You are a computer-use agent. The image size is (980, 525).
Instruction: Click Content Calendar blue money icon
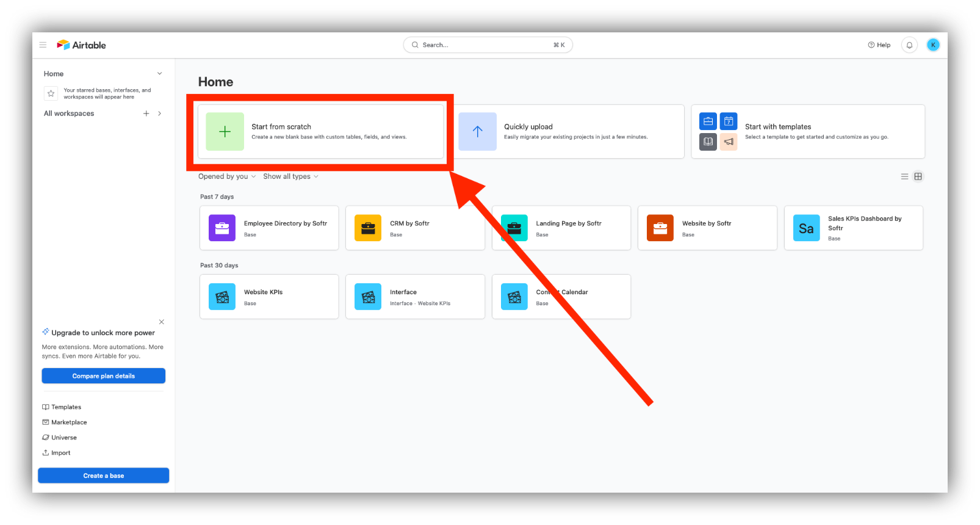pyautogui.click(x=514, y=297)
